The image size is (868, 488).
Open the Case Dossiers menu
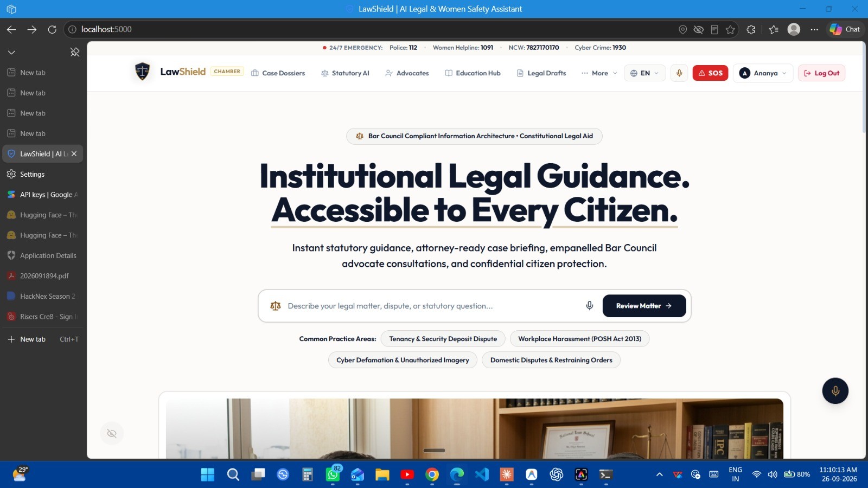click(x=278, y=73)
